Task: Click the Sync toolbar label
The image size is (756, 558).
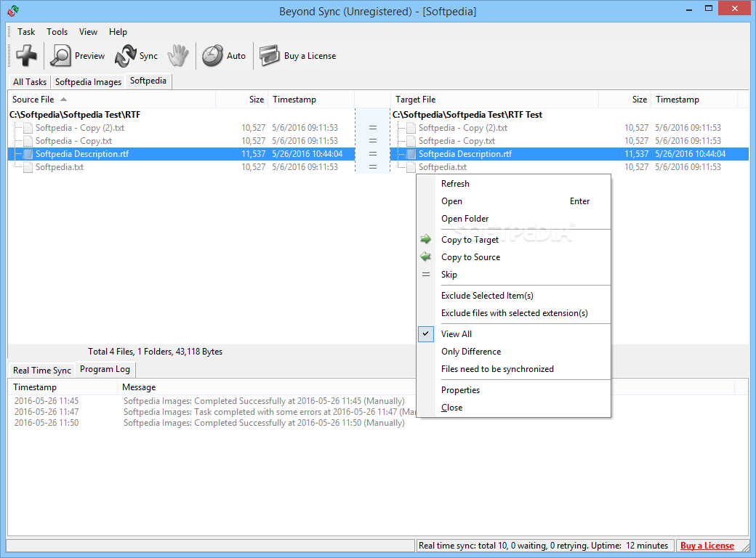Action: coord(148,56)
